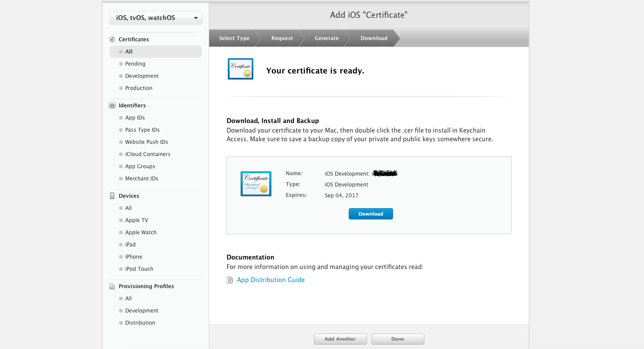Open Production certificates

point(139,88)
